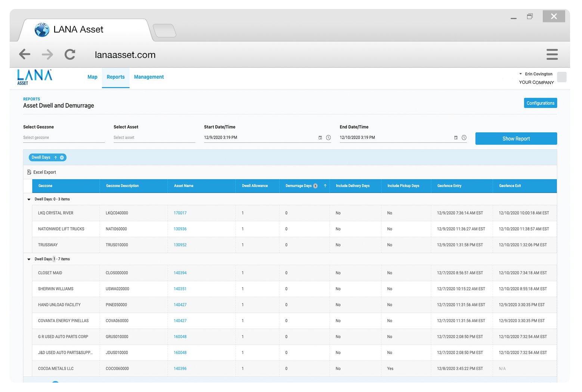This screenshot has width=582, height=392.
Task: Click the Excel Export label
Action: [44, 172]
